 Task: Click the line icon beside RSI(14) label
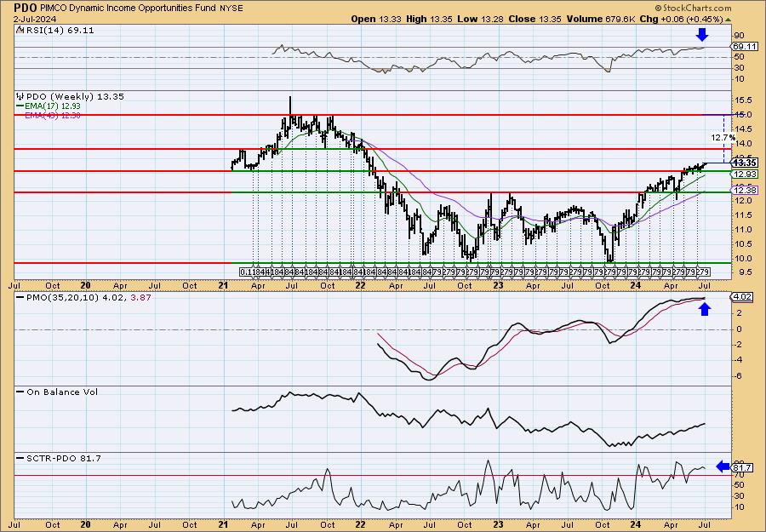20,30
